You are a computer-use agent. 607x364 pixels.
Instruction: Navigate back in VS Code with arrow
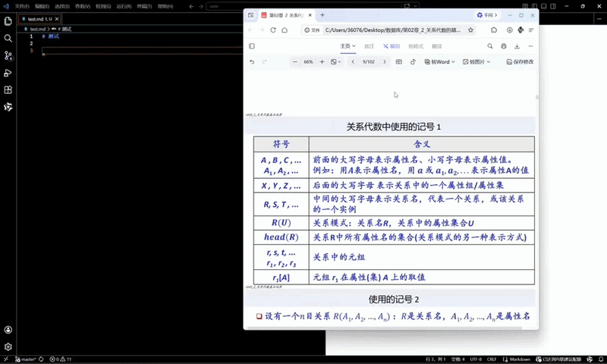[191, 6]
